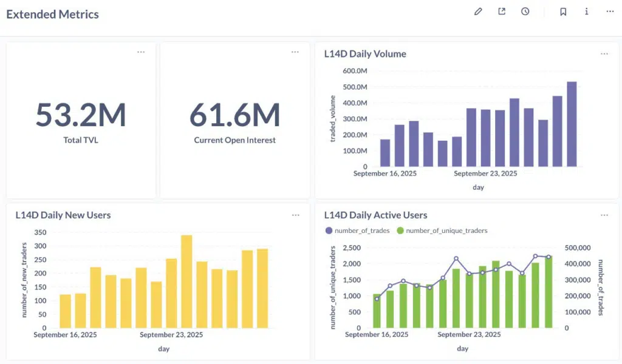Expand the L14D Daily New Users card menu
The image size is (622, 364).
coord(295,215)
